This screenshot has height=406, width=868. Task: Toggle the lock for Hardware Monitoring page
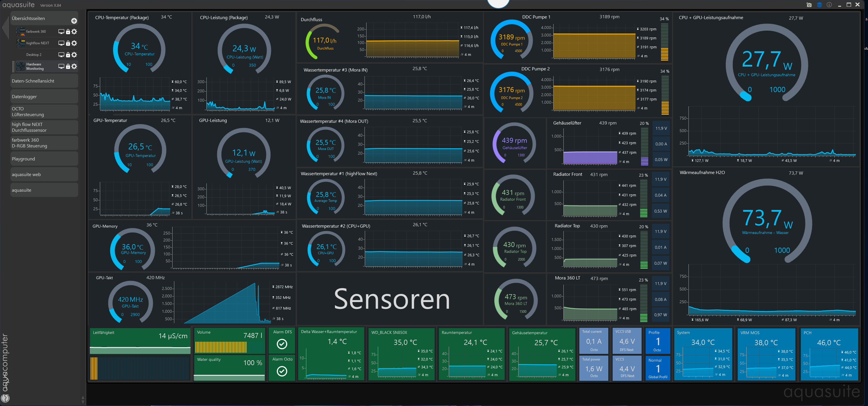tap(68, 66)
